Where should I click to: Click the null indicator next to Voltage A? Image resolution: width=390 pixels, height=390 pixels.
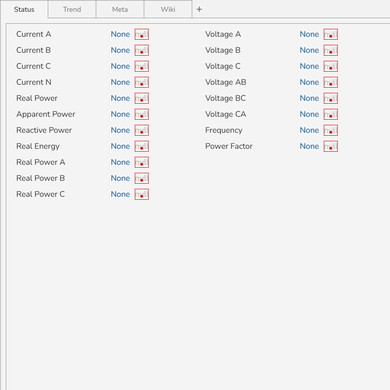coord(331,34)
